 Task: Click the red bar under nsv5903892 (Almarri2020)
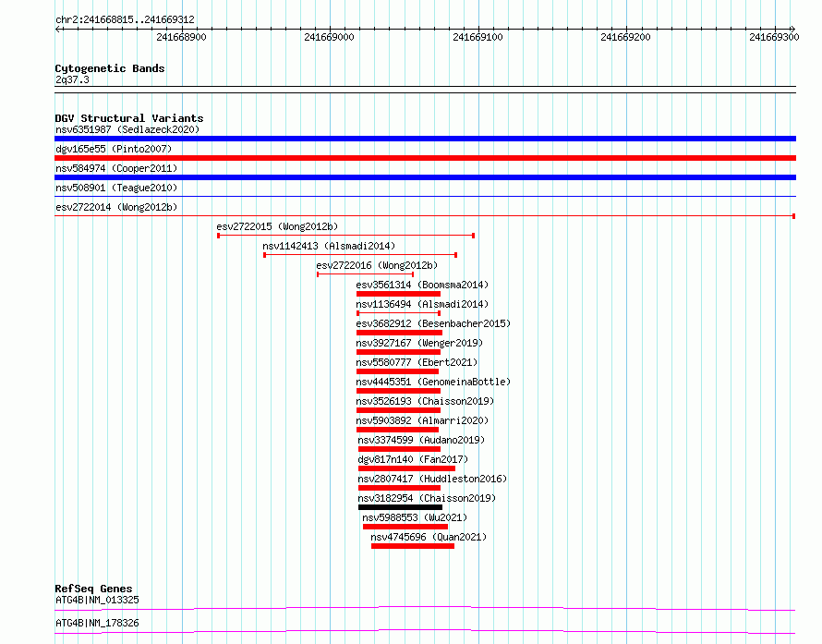(x=397, y=430)
